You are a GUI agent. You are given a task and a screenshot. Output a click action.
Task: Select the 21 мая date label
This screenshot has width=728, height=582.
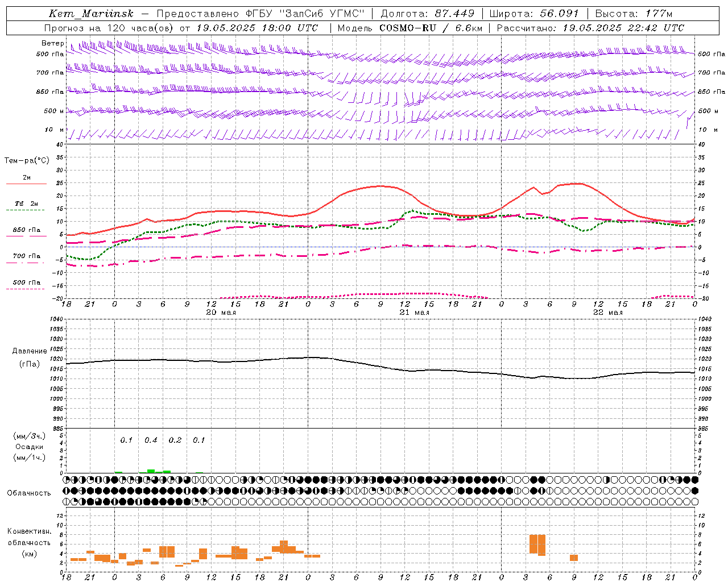[415, 313]
